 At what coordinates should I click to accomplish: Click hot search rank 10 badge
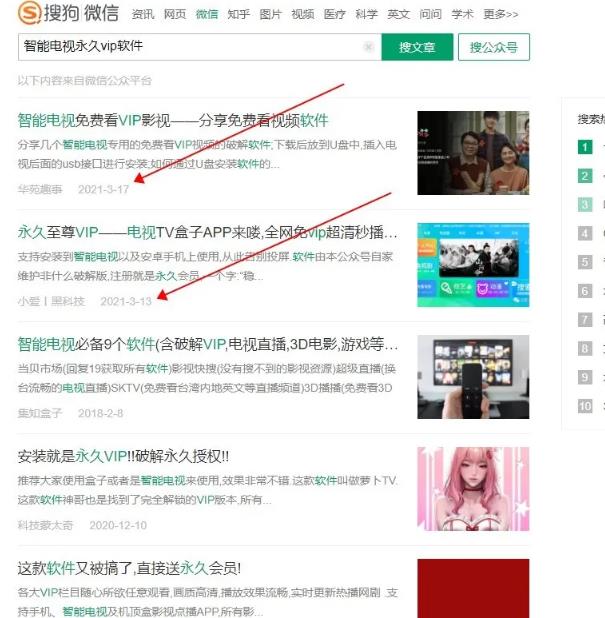pos(585,406)
